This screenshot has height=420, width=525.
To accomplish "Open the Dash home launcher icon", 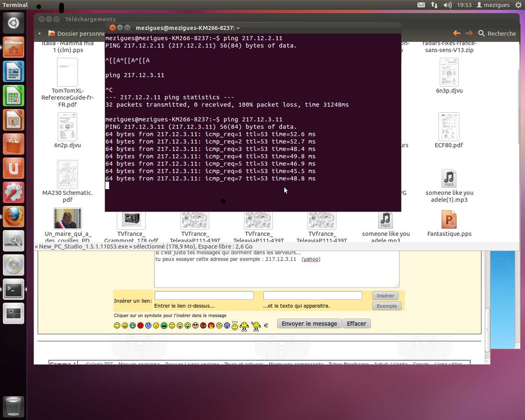I will [x=14, y=23].
